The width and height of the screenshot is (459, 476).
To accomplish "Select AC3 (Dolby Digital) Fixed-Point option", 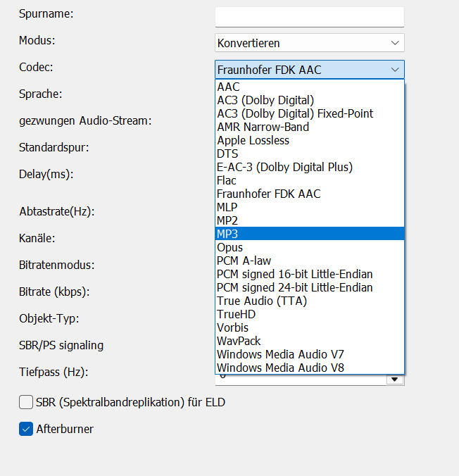I will pyautogui.click(x=309, y=113).
